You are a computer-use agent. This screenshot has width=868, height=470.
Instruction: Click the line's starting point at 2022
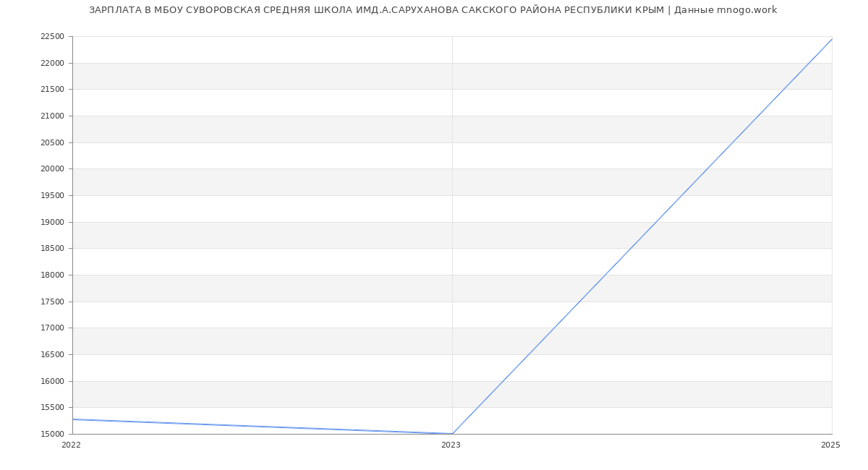73,419
